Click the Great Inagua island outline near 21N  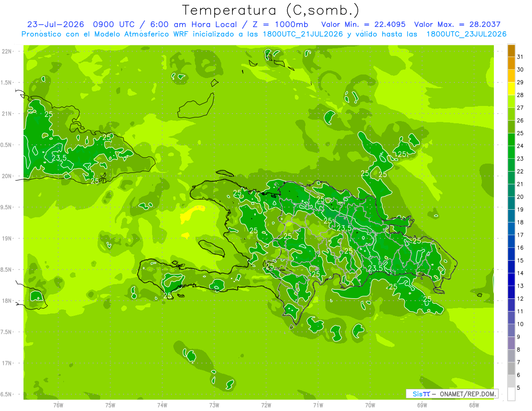196,106
